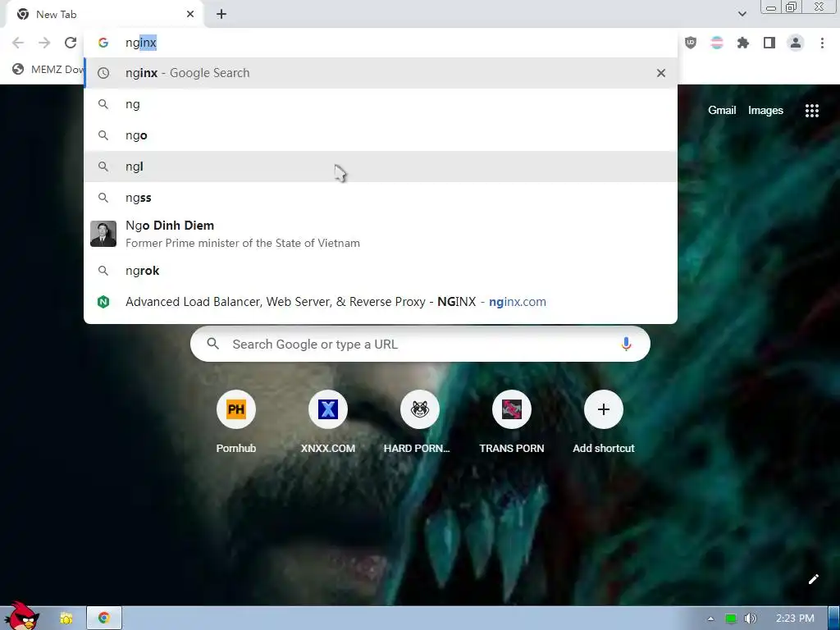Customize this page with the pencil icon
The width and height of the screenshot is (840, 630).
pyautogui.click(x=813, y=579)
